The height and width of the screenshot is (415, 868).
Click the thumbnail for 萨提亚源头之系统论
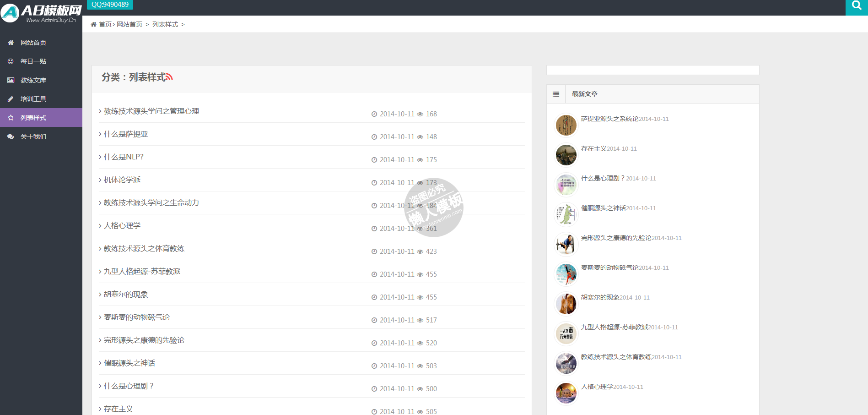566,125
